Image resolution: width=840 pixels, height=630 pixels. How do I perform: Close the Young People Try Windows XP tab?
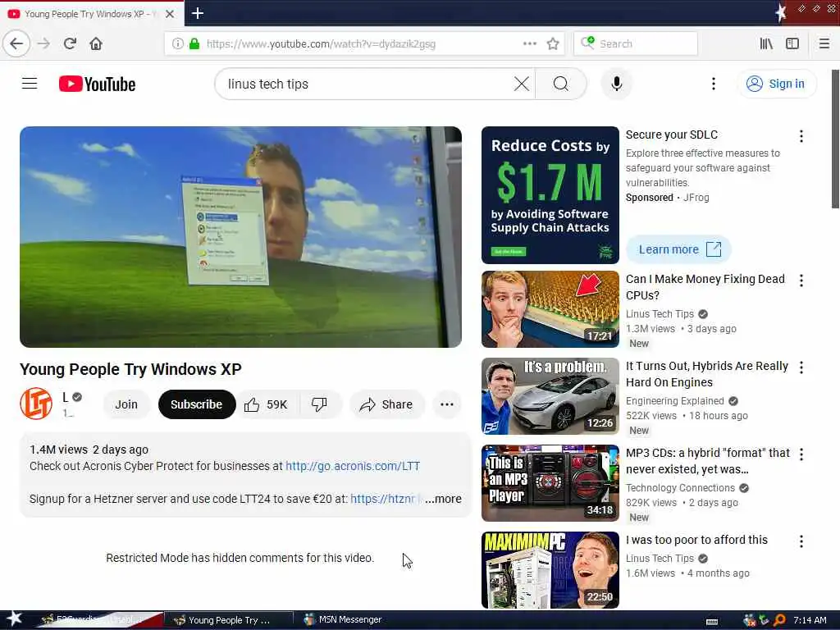[170, 14]
